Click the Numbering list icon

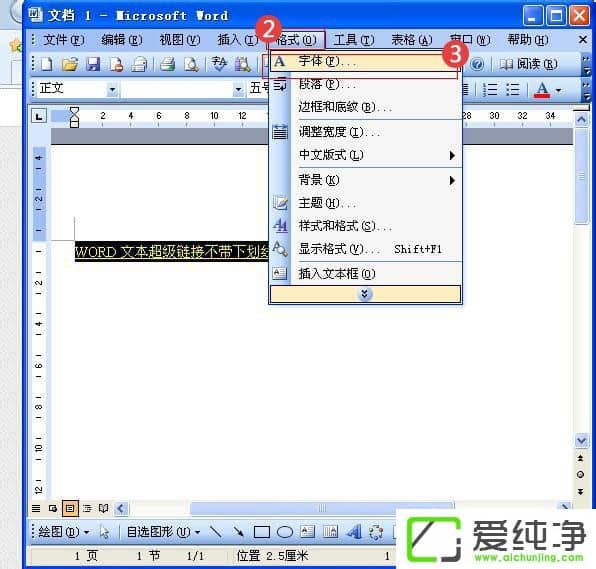click(490, 90)
